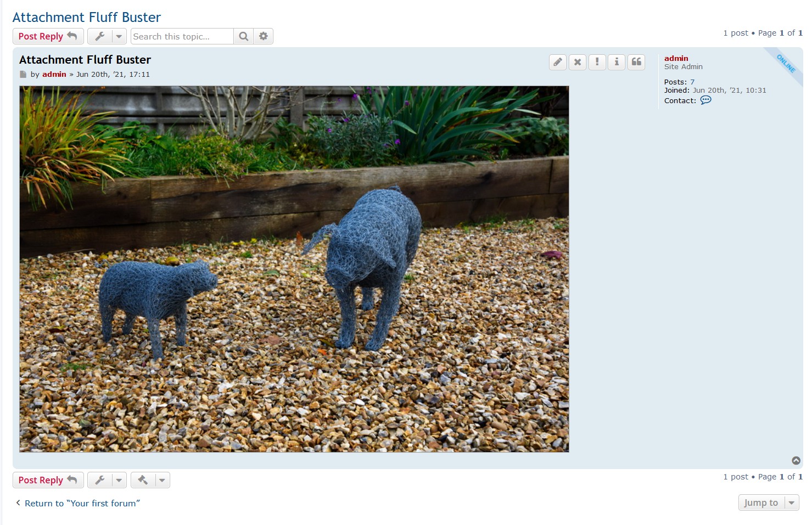This screenshot has width=812, height=525.
Task: Click the 'Site Admin' rank text
Action: [684, 66]
